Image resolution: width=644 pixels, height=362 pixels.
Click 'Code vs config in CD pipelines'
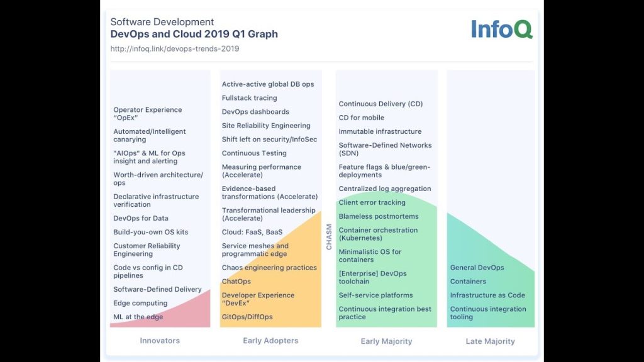[x=148, y=271]
